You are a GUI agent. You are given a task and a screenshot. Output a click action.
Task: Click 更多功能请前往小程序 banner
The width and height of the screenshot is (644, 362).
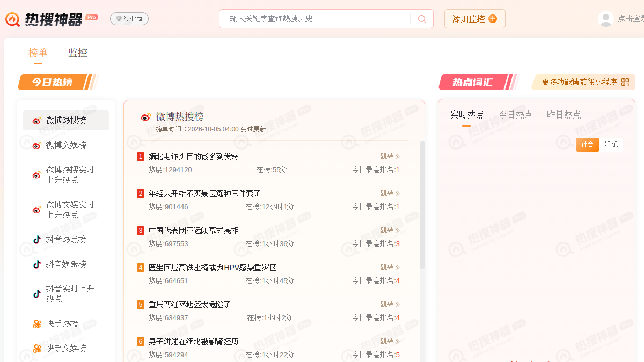pos(583,82)
